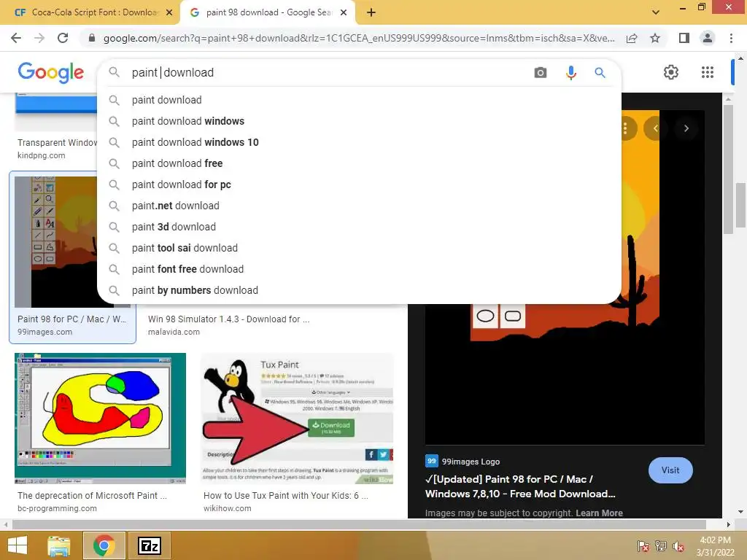Search by image with camera icon
747x560 pixels.
[541, 72]
